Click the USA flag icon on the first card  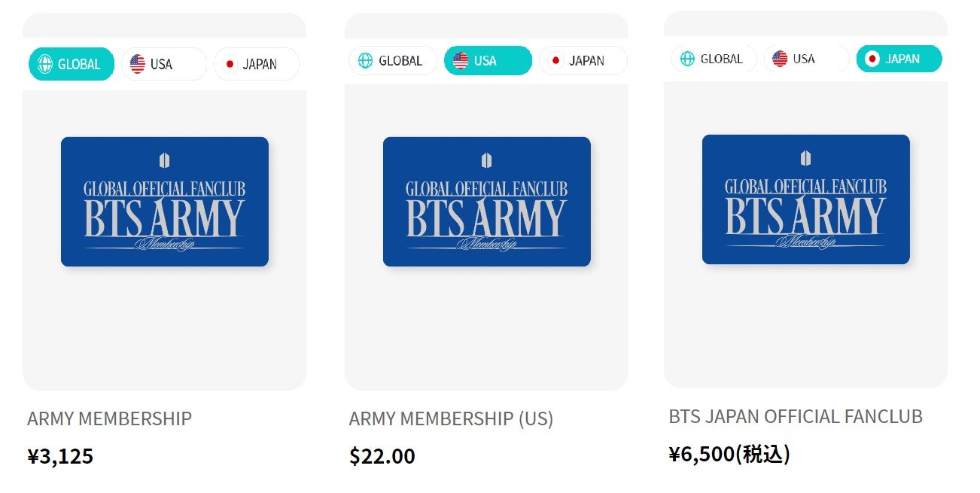coord(136,64)
